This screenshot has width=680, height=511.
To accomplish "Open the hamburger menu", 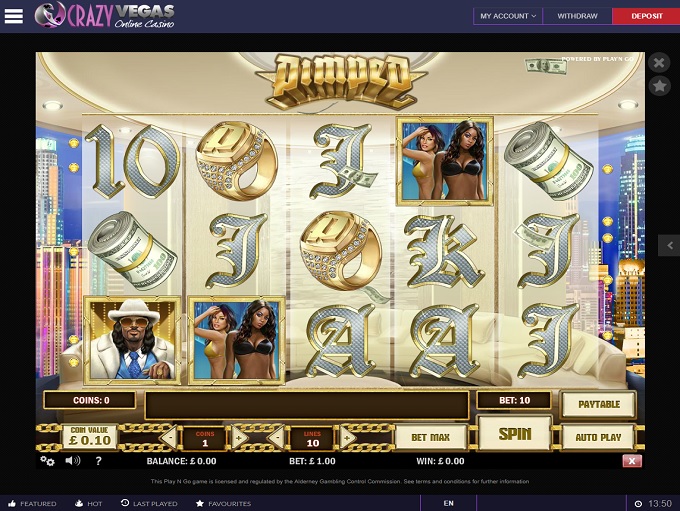I will pyautogui.click(x=13, y=16).
